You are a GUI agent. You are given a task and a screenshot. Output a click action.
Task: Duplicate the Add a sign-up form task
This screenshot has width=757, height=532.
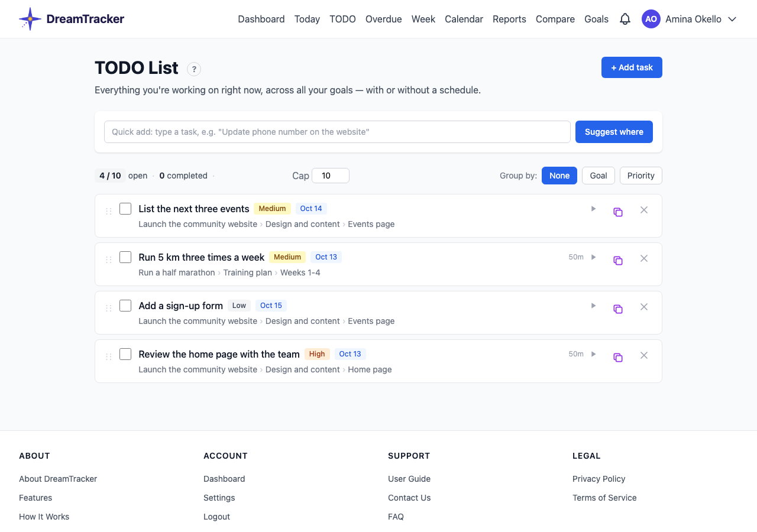pyautogui.click(x=618, y=309)
